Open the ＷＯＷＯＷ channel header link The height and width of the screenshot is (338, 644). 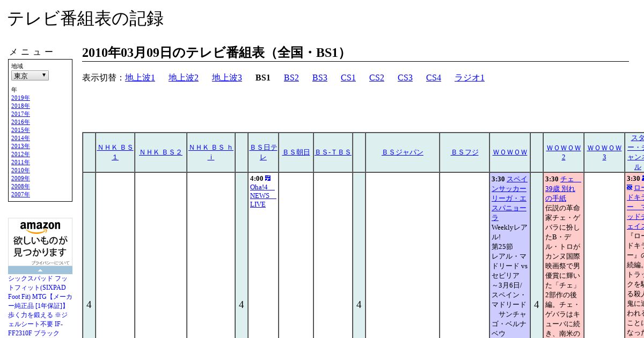(510, 152)
